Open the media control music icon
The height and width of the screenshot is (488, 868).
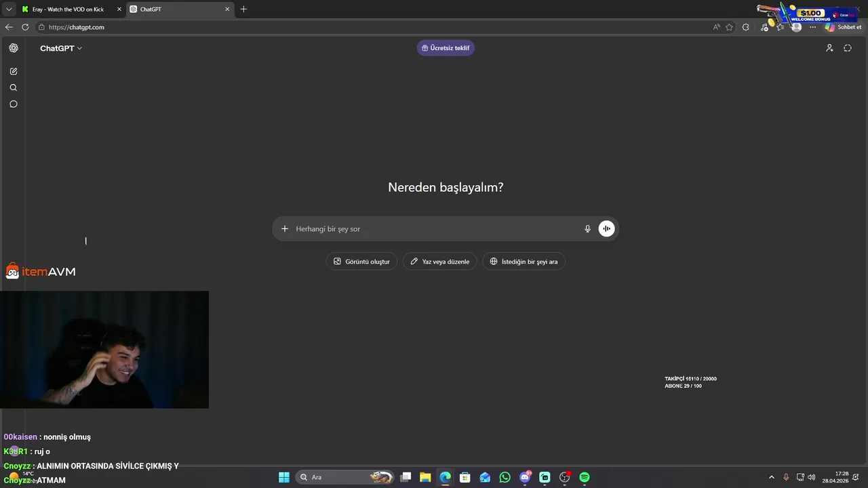pos(764,27)
